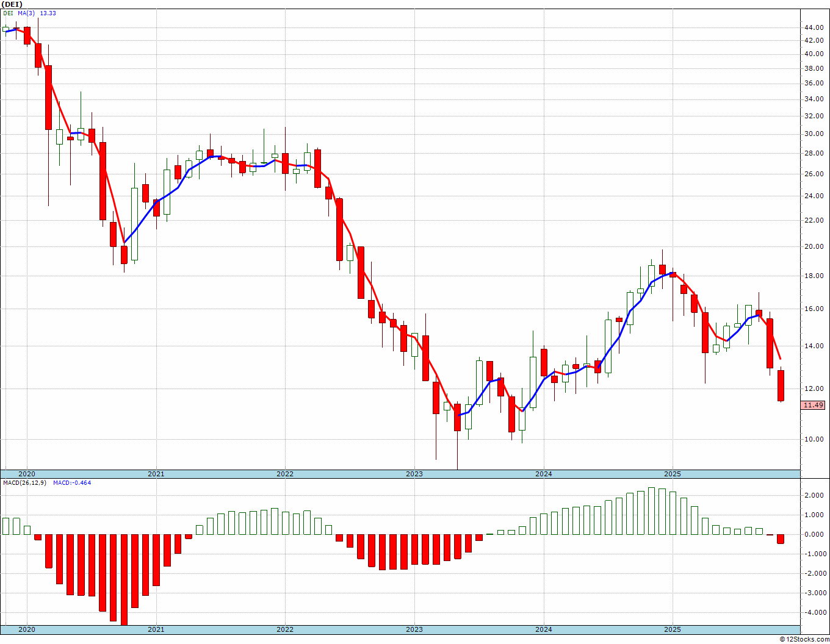Screen dimensions: 830x644
Task: Click the 14.00 price axis label
Action: click(x=813, y=346)
